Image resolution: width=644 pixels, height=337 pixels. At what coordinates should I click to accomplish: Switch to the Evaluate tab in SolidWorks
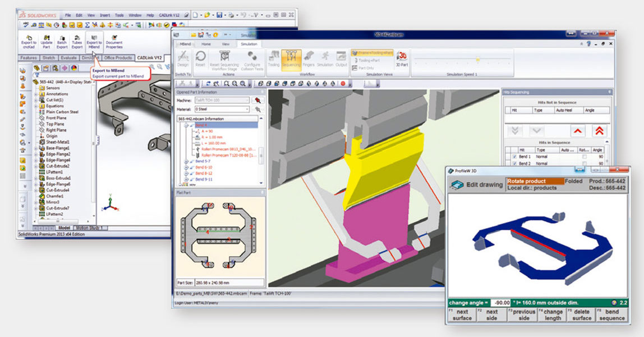68,58
